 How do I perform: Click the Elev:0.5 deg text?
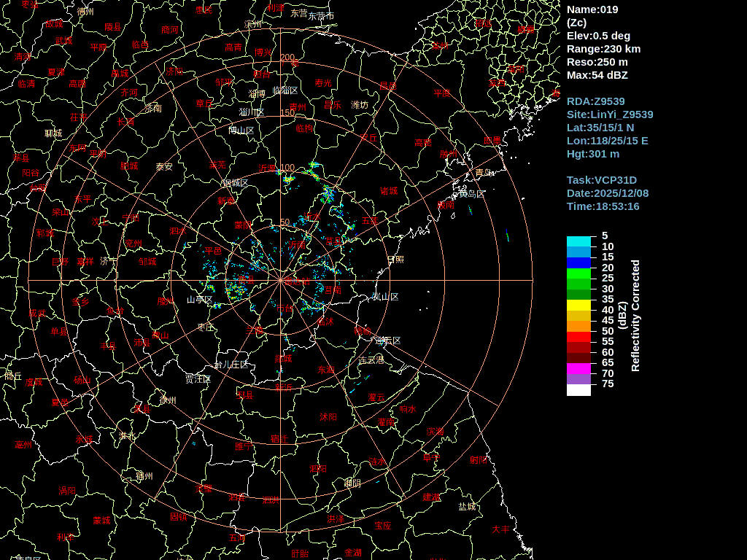[x=598, y=36]
